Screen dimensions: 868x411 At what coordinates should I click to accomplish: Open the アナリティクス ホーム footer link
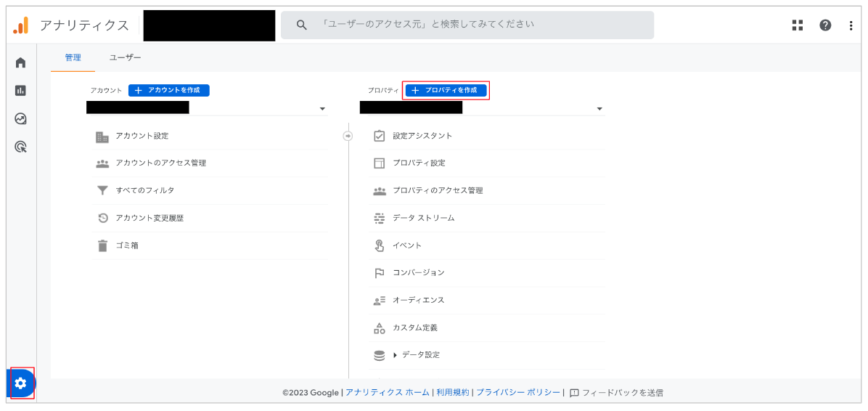pos(387,393)
